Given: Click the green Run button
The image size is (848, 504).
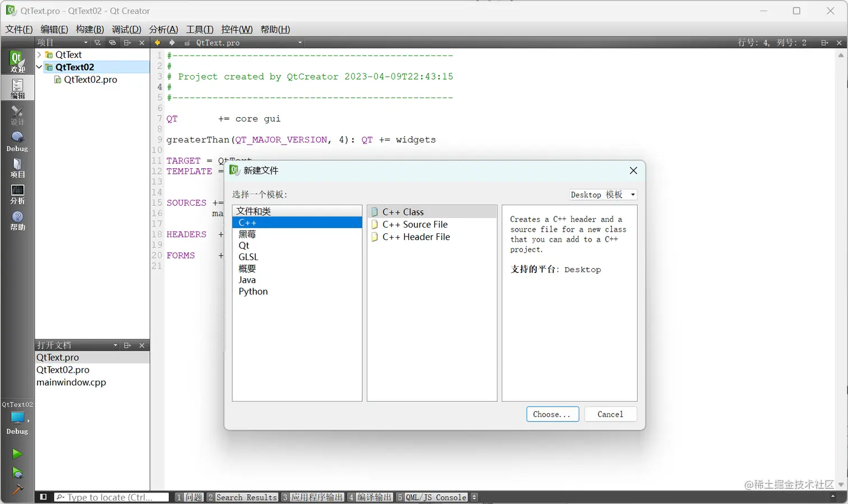Looking at the screenshot, I should [17, 454].
